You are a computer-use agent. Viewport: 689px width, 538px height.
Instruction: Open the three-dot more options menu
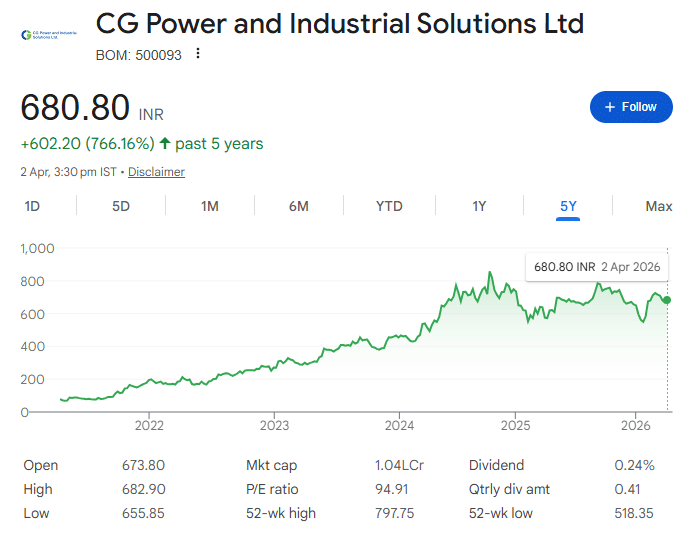click(x=198, y=54)
